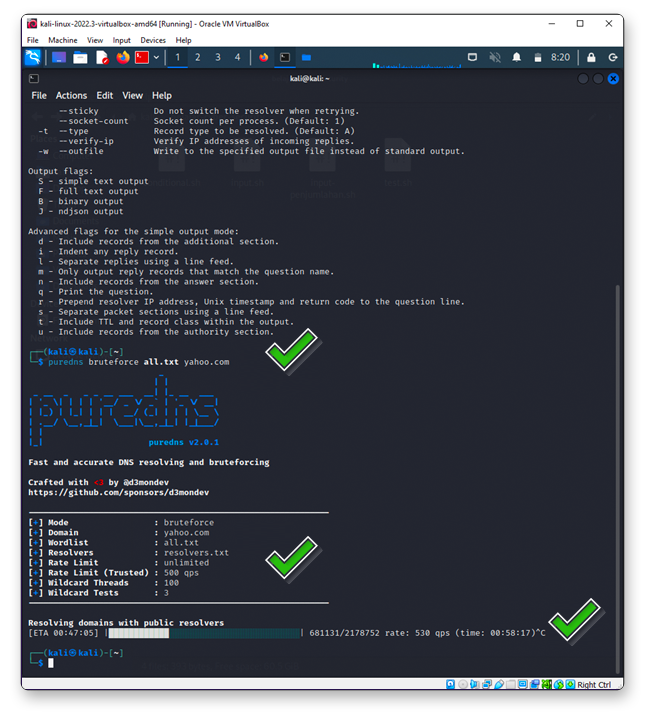
Task: Switch to workspace 3
Action: pyautogui.click(x=218, y=57)
